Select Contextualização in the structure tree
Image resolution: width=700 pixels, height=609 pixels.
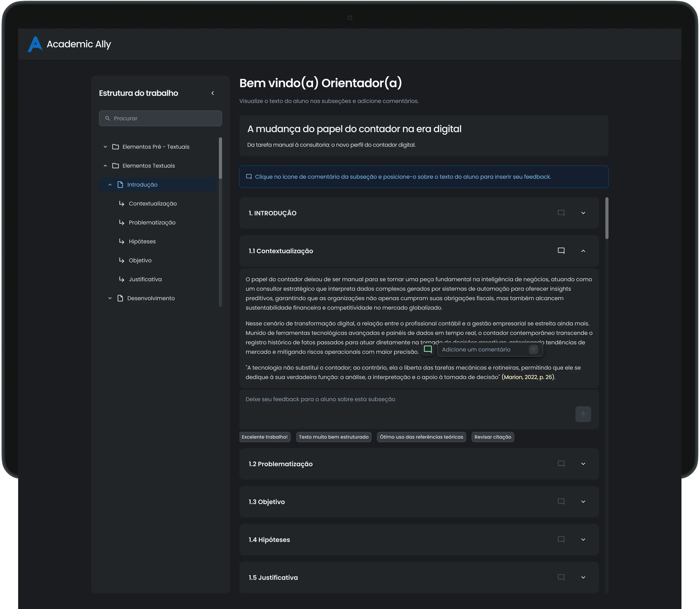click(153, 204)
